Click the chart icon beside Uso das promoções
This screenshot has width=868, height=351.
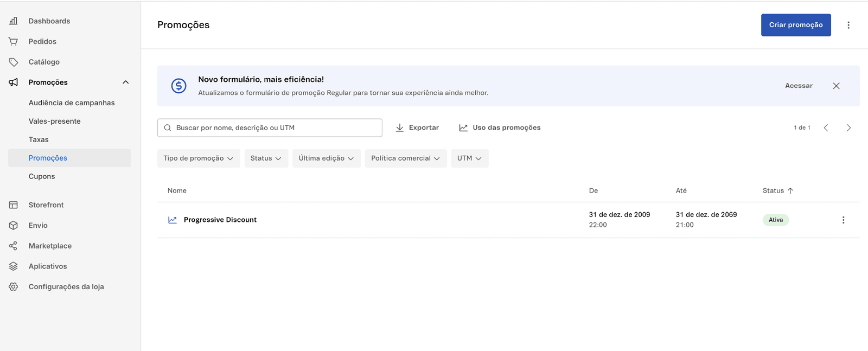coord(463,128)
